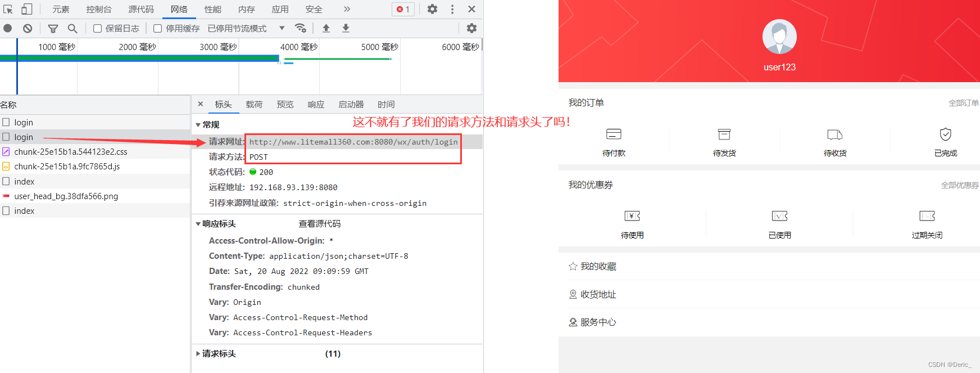
Task: Select the second login request row
Action: (95, 137)
